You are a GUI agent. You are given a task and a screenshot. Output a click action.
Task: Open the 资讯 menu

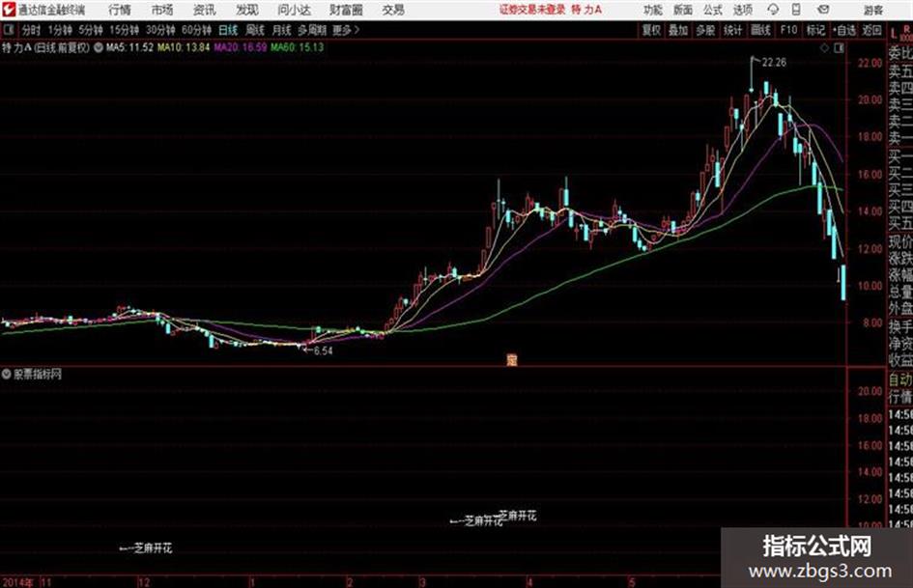click(204, 10)
